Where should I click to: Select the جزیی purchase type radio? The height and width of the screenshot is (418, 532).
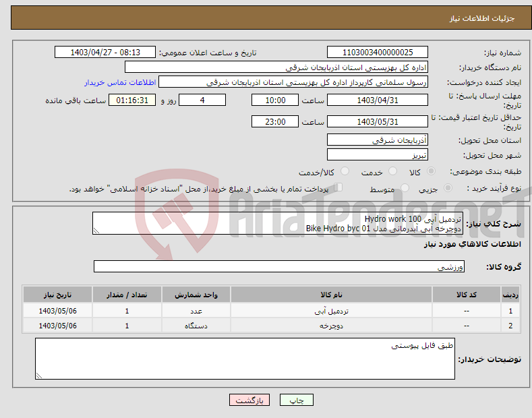pos(448,188)
